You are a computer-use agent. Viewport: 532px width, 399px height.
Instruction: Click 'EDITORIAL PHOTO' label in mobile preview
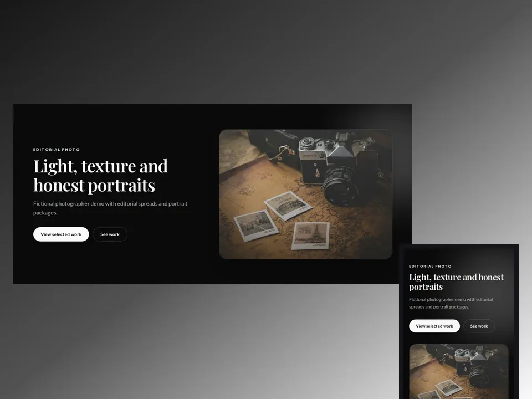pos(430,267)
